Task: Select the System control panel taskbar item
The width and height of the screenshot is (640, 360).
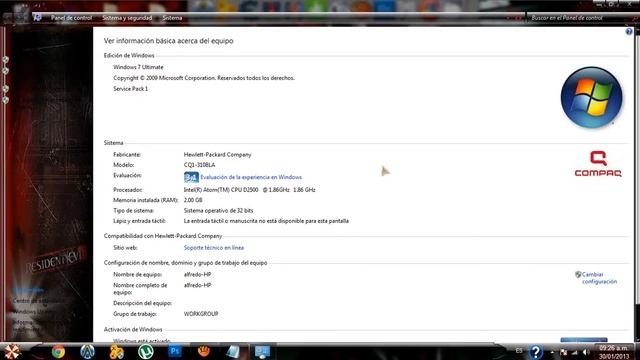Action: (x=262, y=351)
